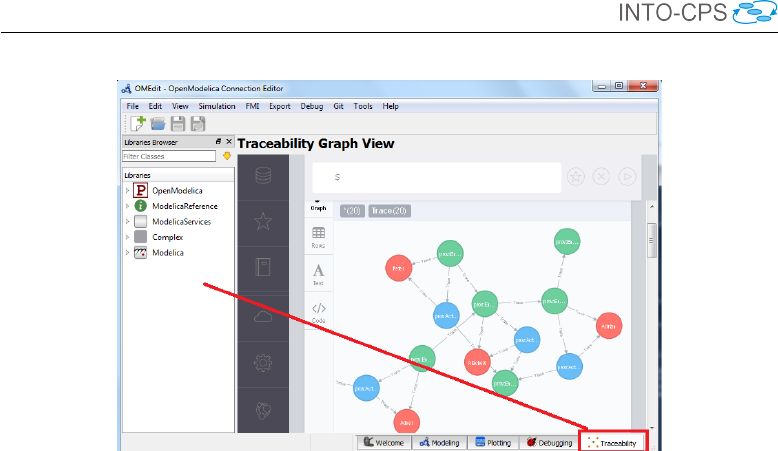Open the cloud sync sidebar icon
Viewport: 778px width, 451px height.
(263, 316)
